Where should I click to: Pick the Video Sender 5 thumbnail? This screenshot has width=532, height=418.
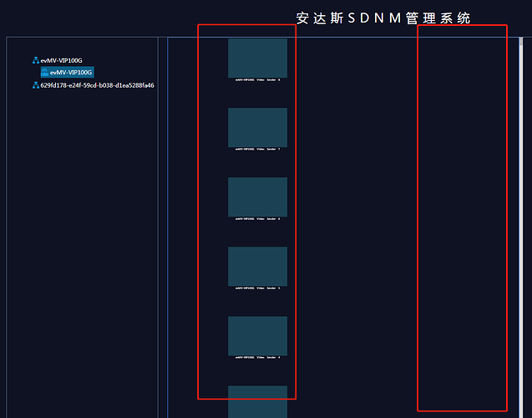pos(257,266)
